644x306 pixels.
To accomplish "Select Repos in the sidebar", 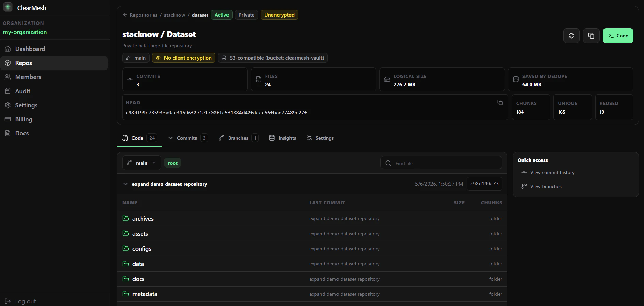I will (x=54, y=63).
